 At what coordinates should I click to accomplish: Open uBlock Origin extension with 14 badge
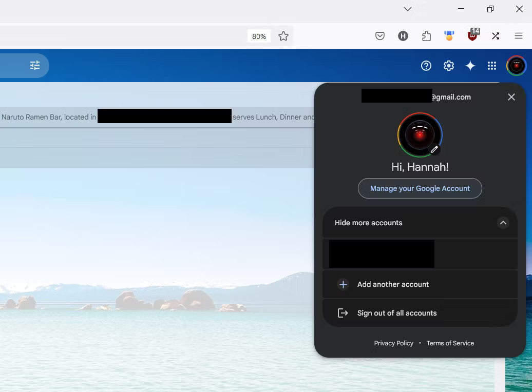tap(472, 36)
